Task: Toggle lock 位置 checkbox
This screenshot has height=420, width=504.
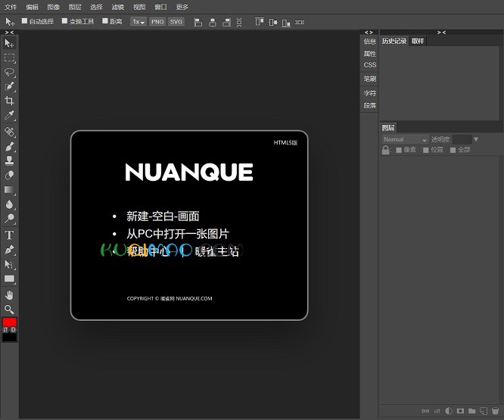Action: tap(426, 150)
